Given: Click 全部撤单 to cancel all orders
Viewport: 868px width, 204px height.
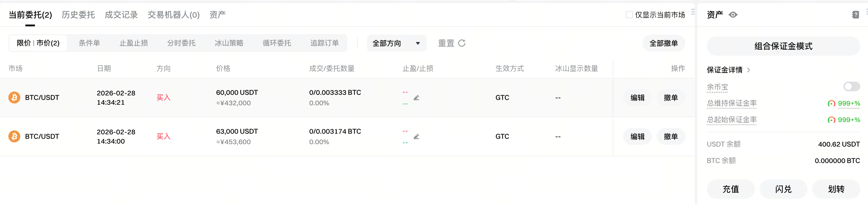Looking at the screenshot, I should point(663,43).
